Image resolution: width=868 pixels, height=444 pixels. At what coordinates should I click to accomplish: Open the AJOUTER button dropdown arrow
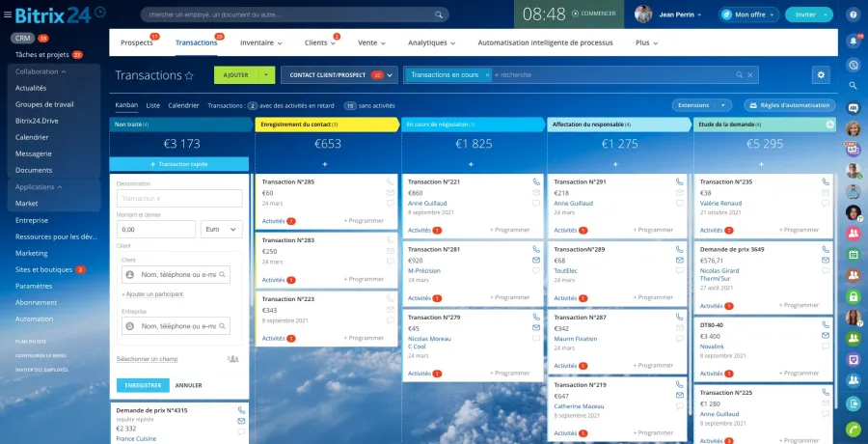(x=266, y=75)
